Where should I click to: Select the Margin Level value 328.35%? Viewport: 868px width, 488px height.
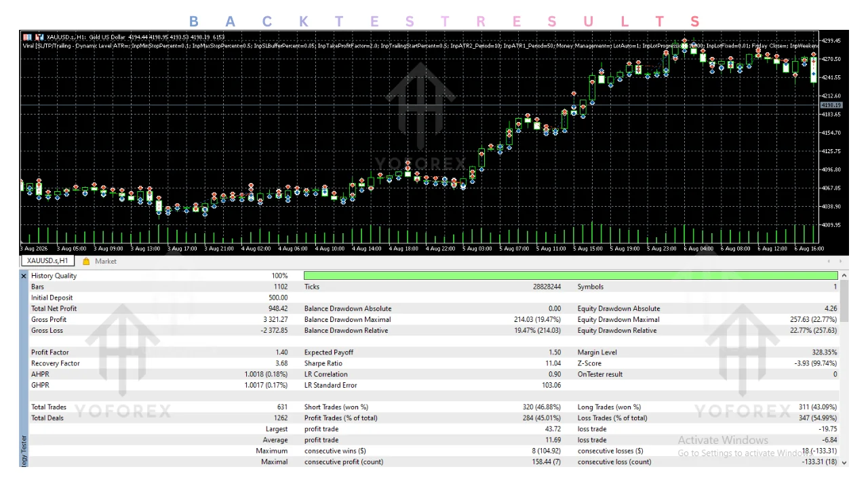(x=823, y=352)
